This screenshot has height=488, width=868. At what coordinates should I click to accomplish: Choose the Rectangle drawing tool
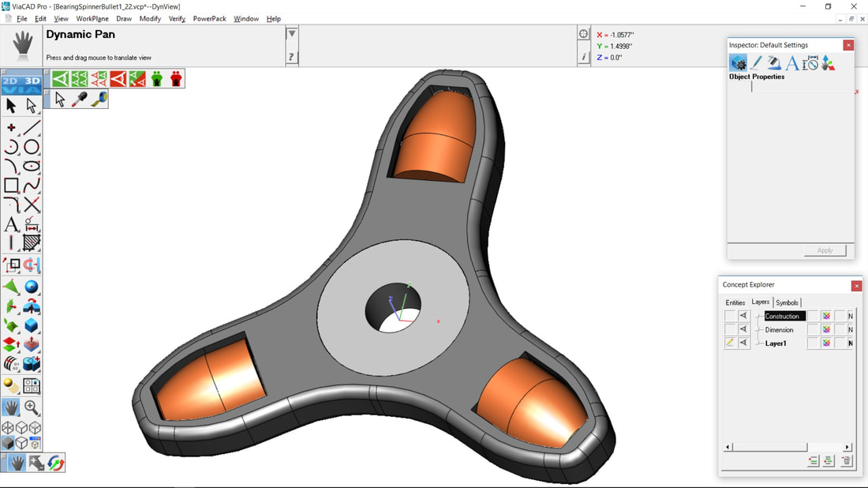(11, 186)
